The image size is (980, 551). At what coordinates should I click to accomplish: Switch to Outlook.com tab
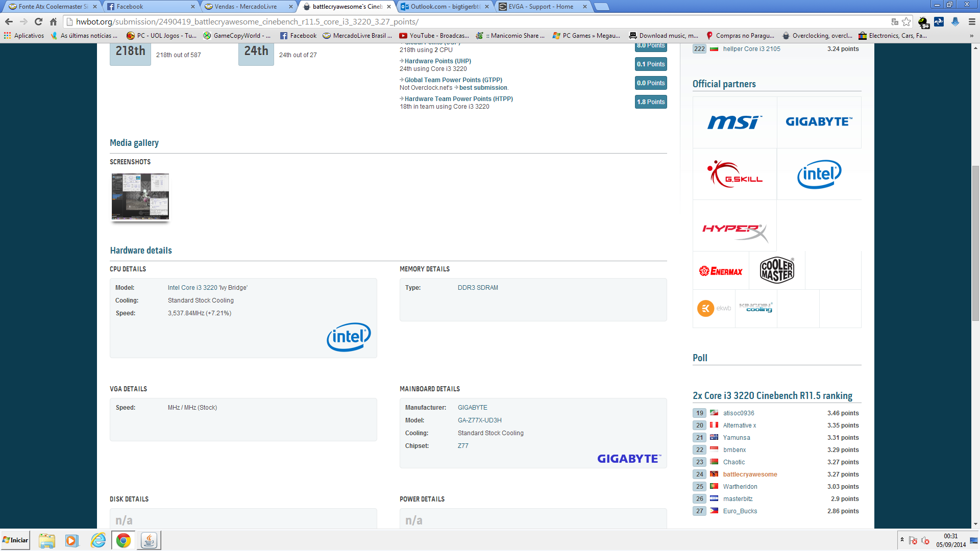(445, 7)
